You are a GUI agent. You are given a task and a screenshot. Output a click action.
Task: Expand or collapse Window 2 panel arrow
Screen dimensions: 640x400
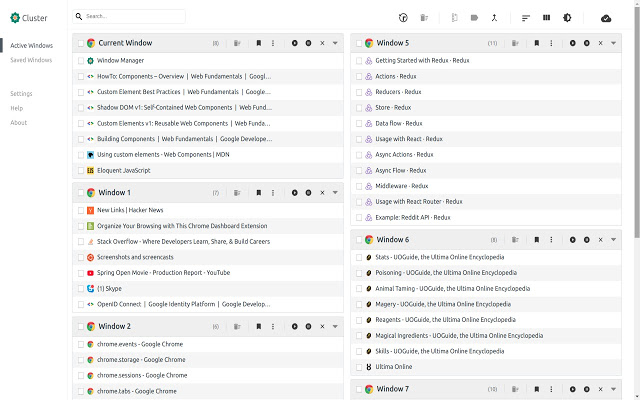335,326
